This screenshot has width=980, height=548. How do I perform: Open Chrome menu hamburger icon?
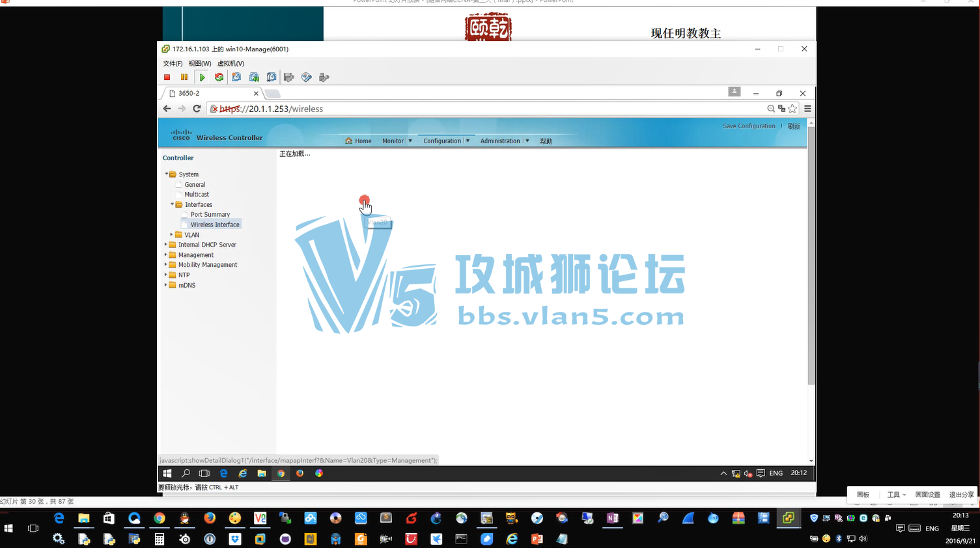[807, 109]
